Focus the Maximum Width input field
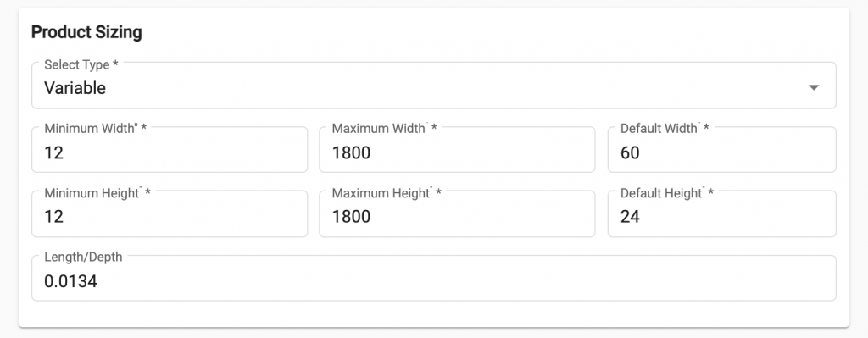The width and height of the screenshot is (868, 338). [457, 150]
